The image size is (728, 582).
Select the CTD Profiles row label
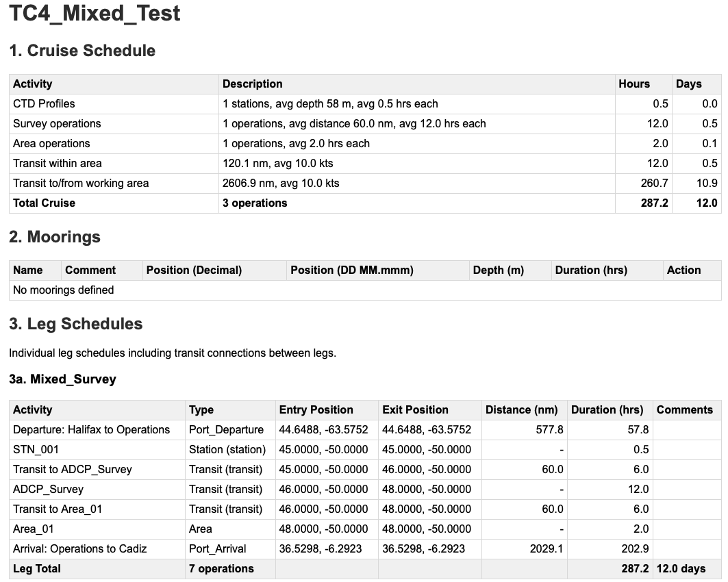click(44, 103)
